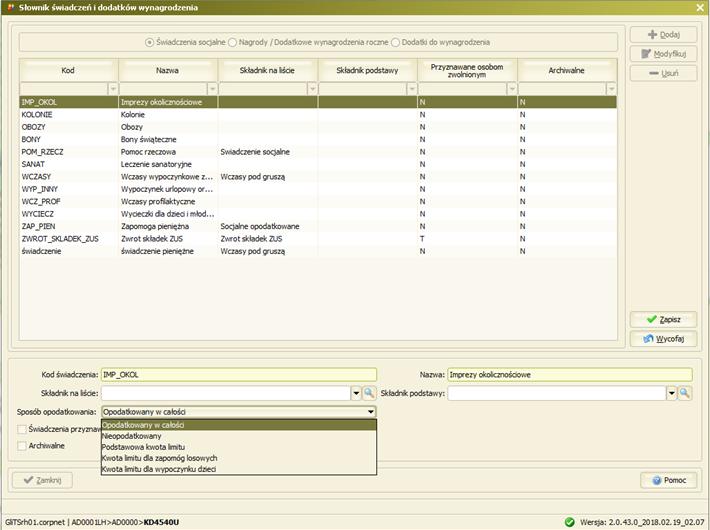
Task: Choose Kwota limitu dla zapomóg losowych
Action: point(239,458)
